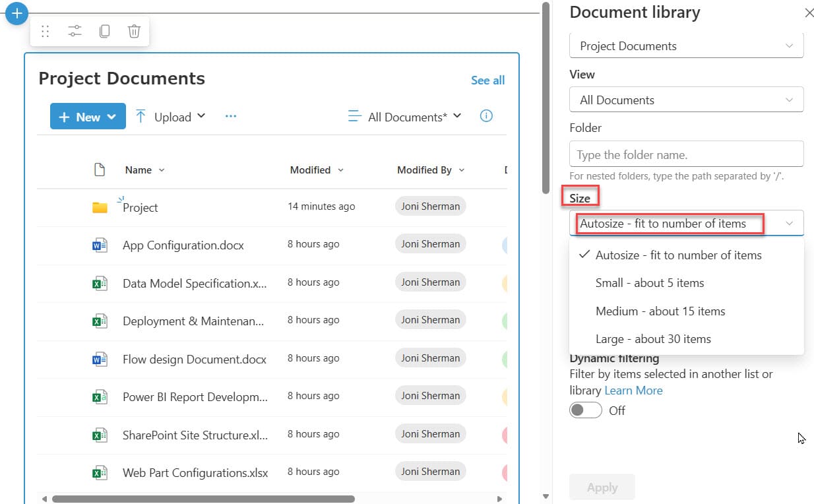Open the Project folder icon

[x=99, y=206]
